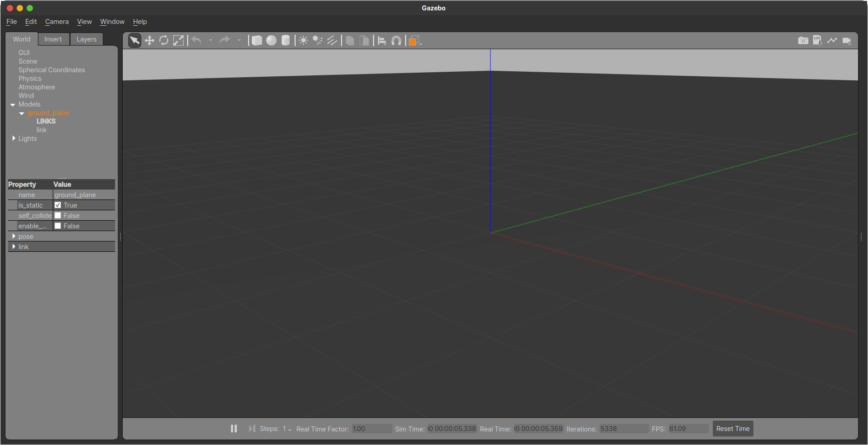
Task: Toggle the self_collide checkbox
Action: [58, 216]
